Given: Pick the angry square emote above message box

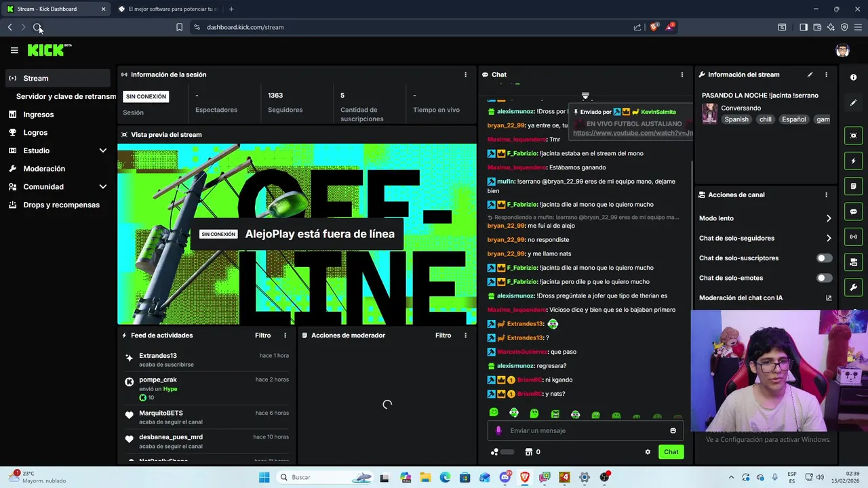Looking at the screenshot, I should click(555, 413).
